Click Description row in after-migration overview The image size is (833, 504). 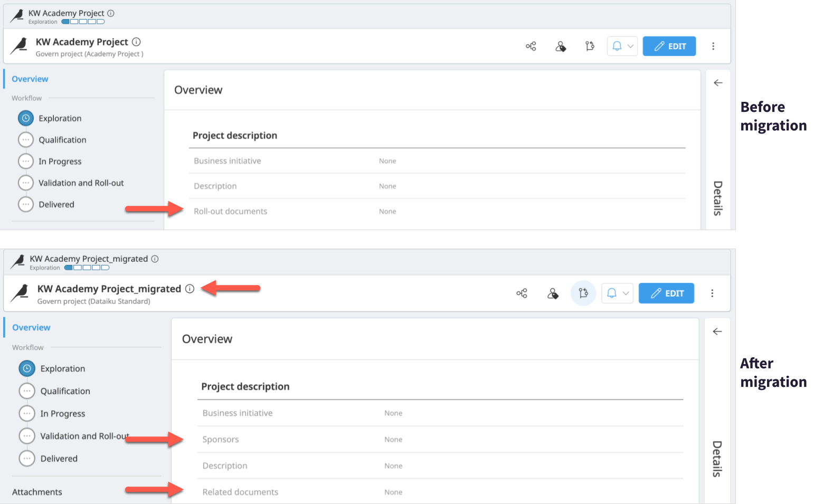pos(440,466)
